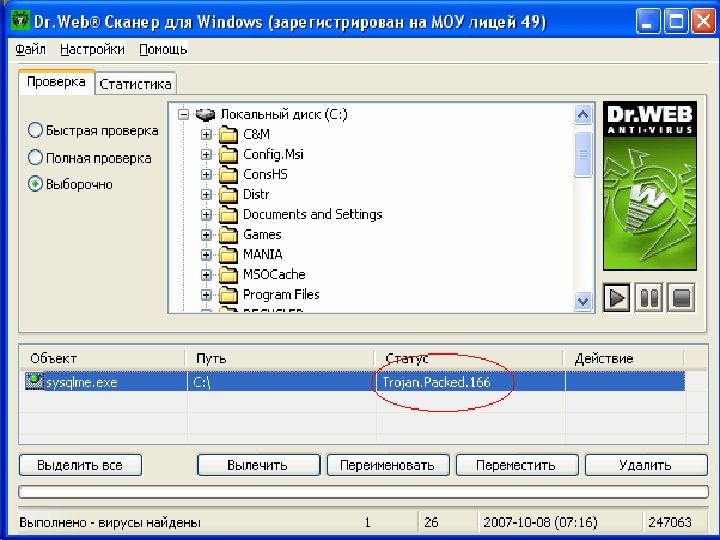Click the Documents and Settings folder icon
Screen dimensions: 720x540
[228, 214]
